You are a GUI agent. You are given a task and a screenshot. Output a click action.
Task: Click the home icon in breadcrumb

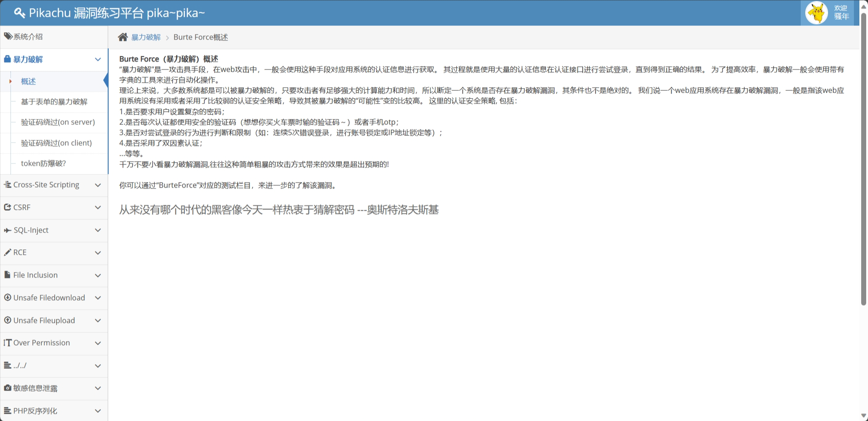point(123,37)
